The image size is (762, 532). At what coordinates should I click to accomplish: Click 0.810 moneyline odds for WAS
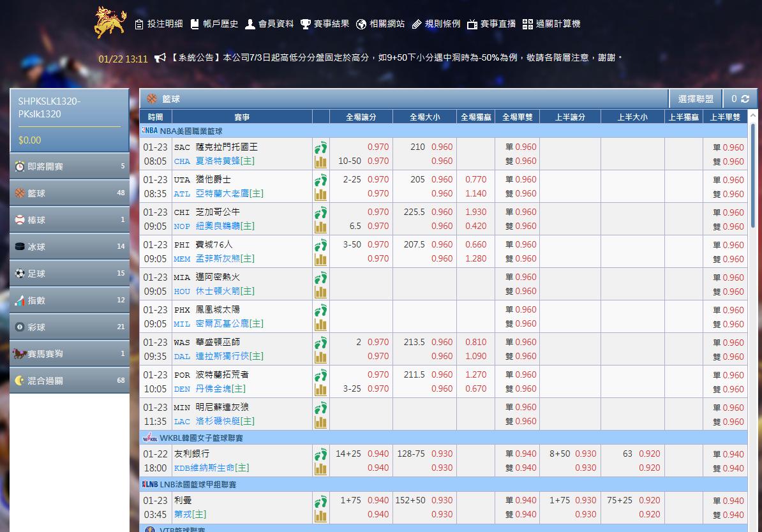475,342
